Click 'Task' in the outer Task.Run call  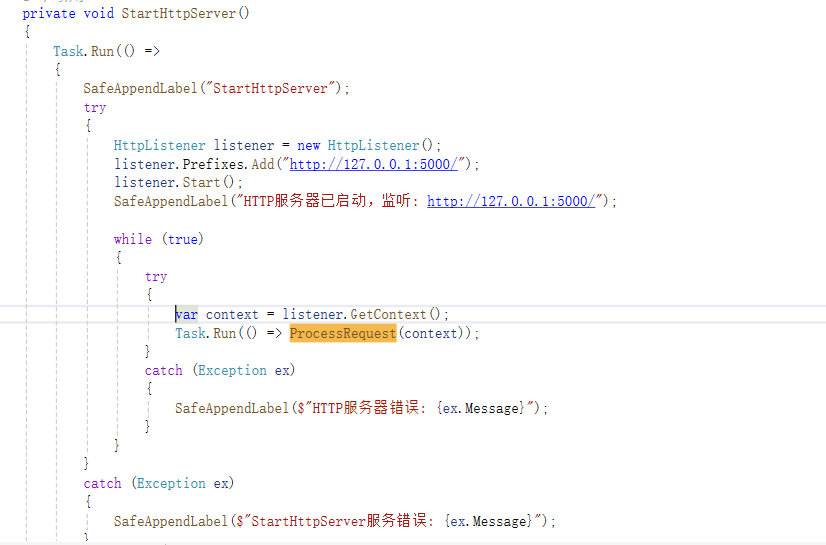point(68,51)
